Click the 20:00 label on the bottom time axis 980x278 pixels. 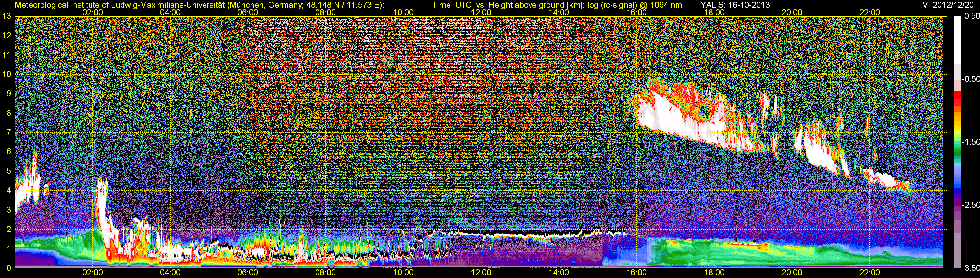click(x=792, y=273)
